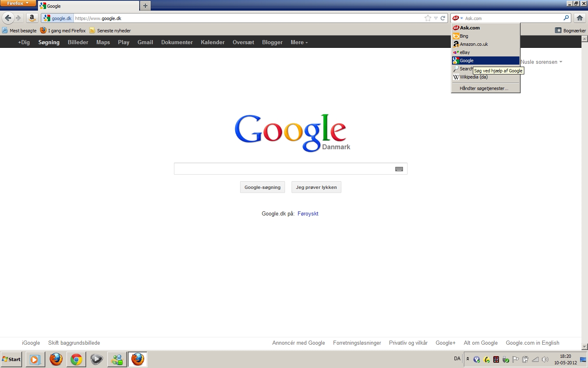
Task: Open search engine selector dropdown arrow
Action: tap(461, 18)
